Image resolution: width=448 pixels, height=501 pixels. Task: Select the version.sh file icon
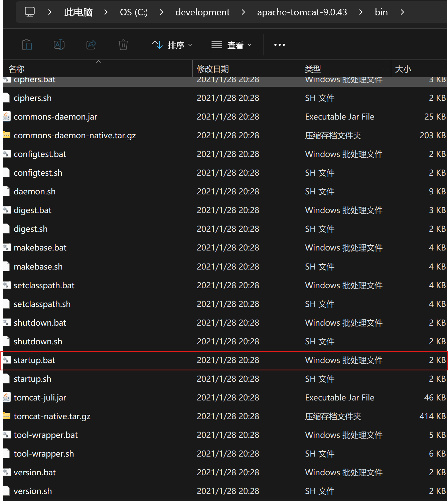pos(7,491)
